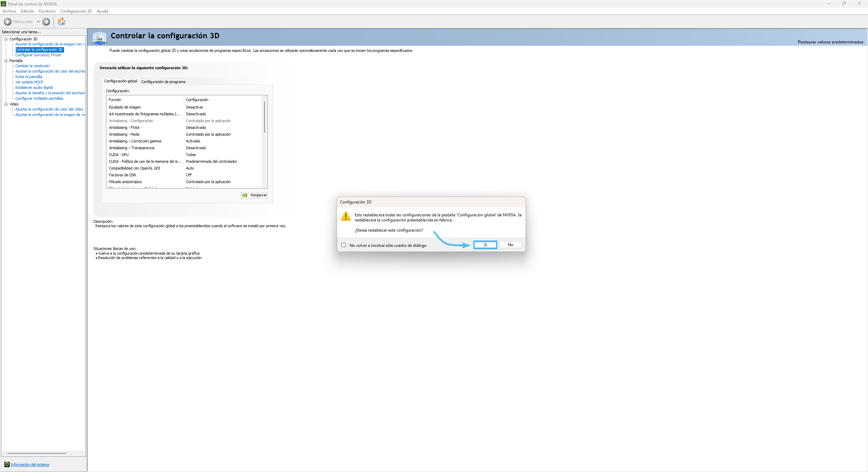Click the Función column header
The image size is (868, 472).
point(145,100)
